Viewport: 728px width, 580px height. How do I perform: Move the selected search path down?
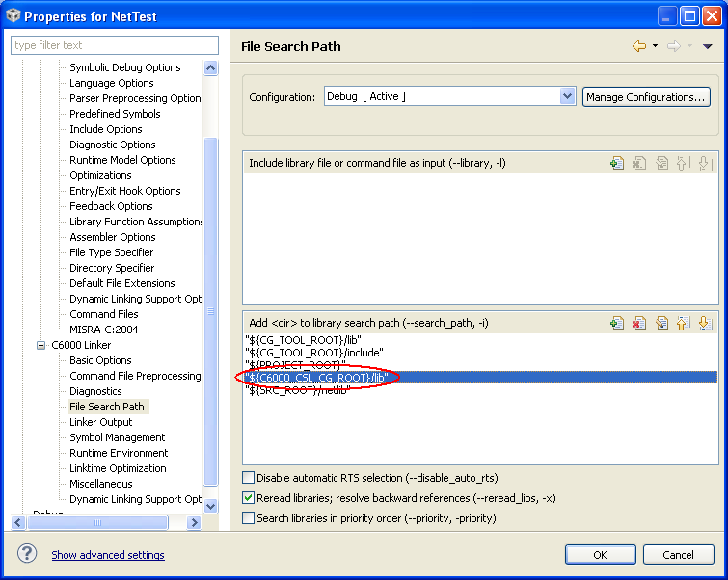coord(704,323)
